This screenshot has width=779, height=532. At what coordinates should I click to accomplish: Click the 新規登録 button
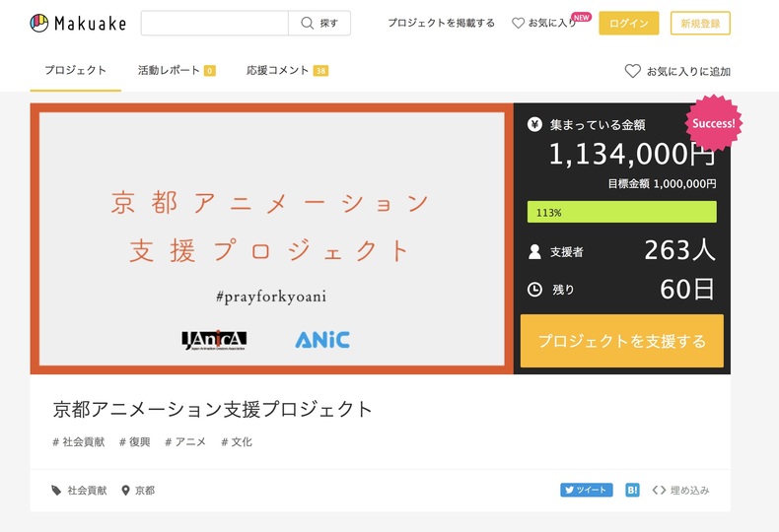pyautogui.click(x=700, y=24)
